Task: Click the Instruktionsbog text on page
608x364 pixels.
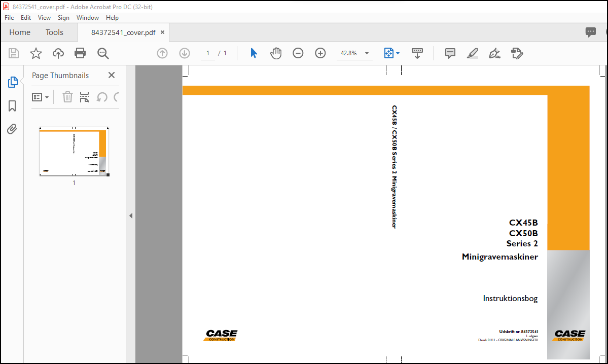Action: 510,299
